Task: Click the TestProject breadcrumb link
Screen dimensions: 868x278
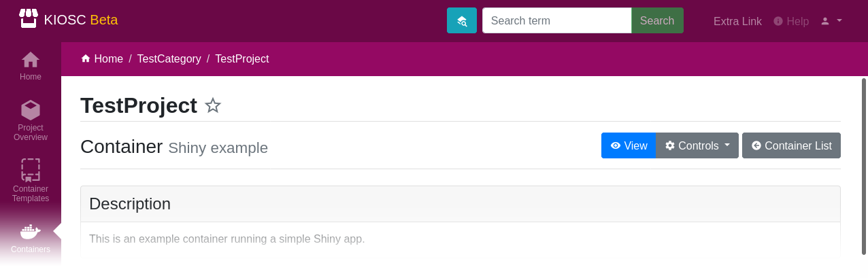Action: (242, 58)
